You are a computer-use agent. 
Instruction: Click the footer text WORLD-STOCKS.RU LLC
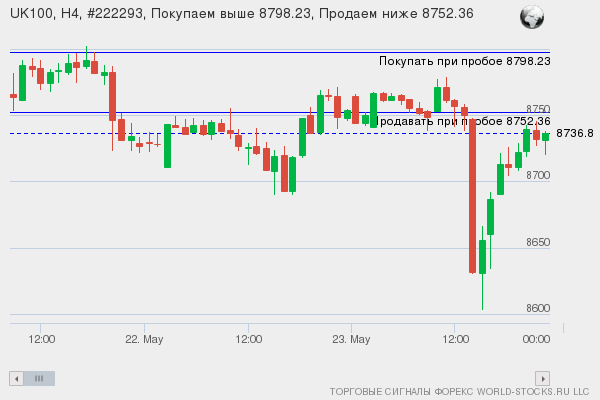coord(533,392)
